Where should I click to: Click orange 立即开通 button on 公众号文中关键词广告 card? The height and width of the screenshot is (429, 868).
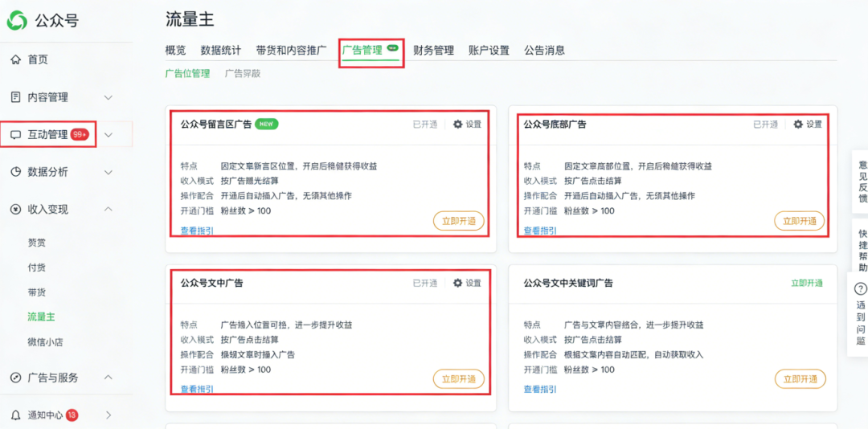coord(800,379)
